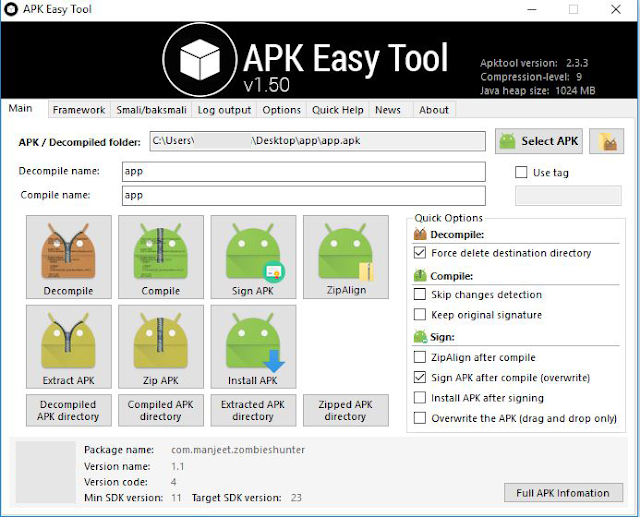Open Zipped APK directory

click(x=346, y=410)
